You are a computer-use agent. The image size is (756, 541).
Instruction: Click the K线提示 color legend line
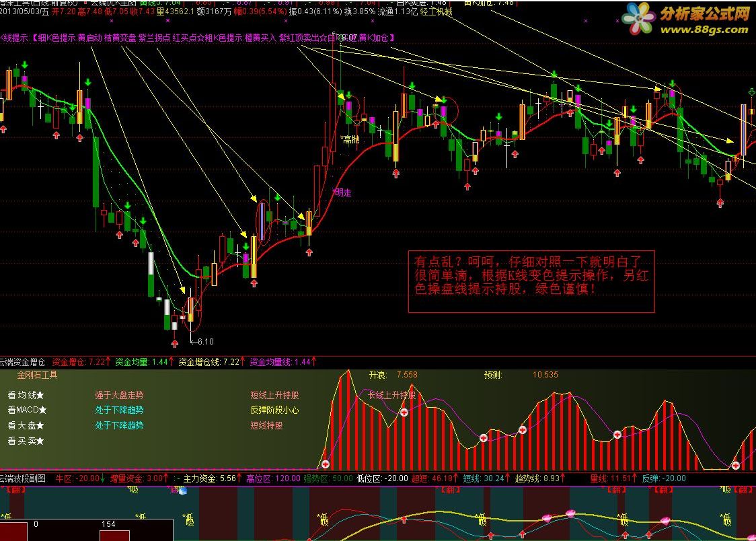point(197,38)
